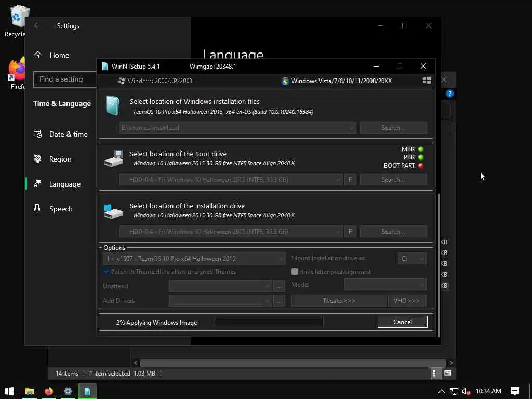
Task: Expand the Boot drive selection dropdown
Action: (338, 180)
